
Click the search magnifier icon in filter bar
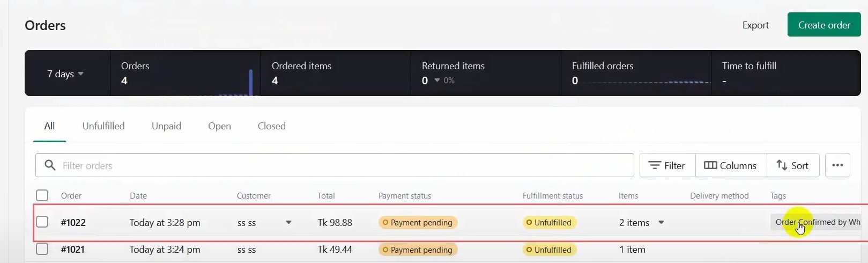[50, 165]
